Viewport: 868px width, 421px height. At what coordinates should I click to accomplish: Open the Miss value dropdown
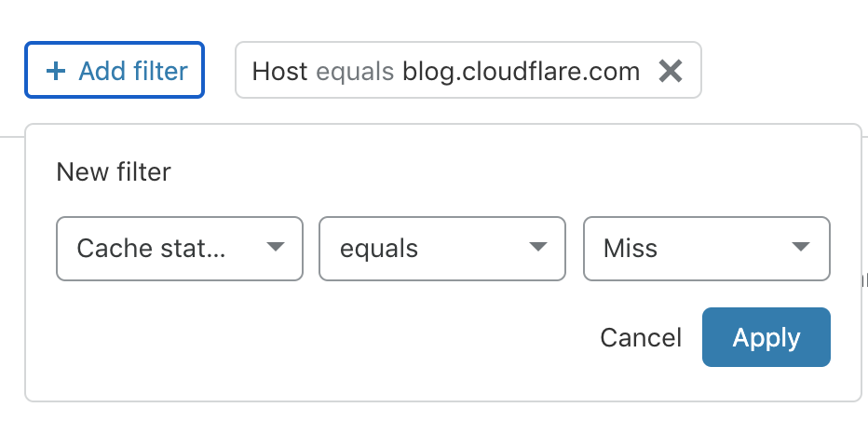(x=707, y=248)
